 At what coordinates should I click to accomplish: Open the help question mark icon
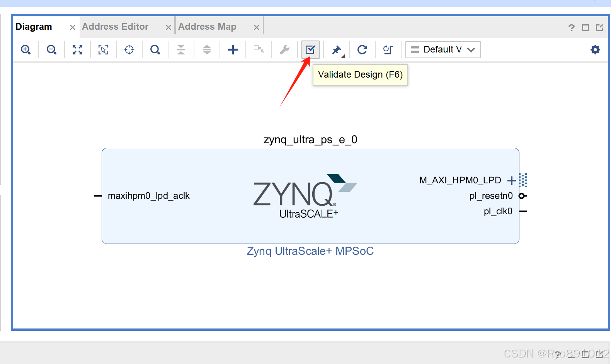(x=572, y=28)
